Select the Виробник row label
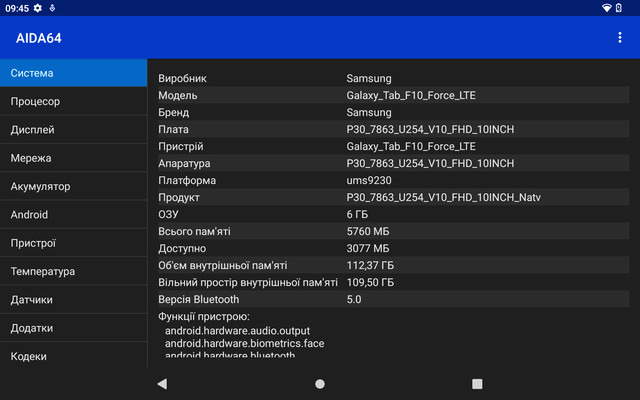The width and height of the screenshot is (640, 400). [x=182, y=78]
